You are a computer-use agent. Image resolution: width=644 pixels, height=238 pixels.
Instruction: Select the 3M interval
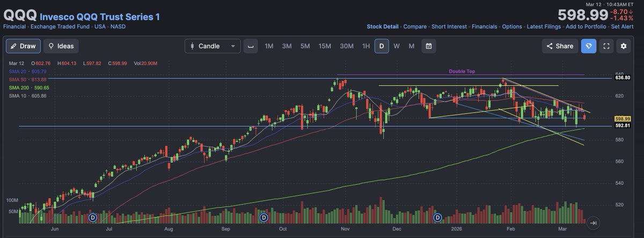(287, 46)
